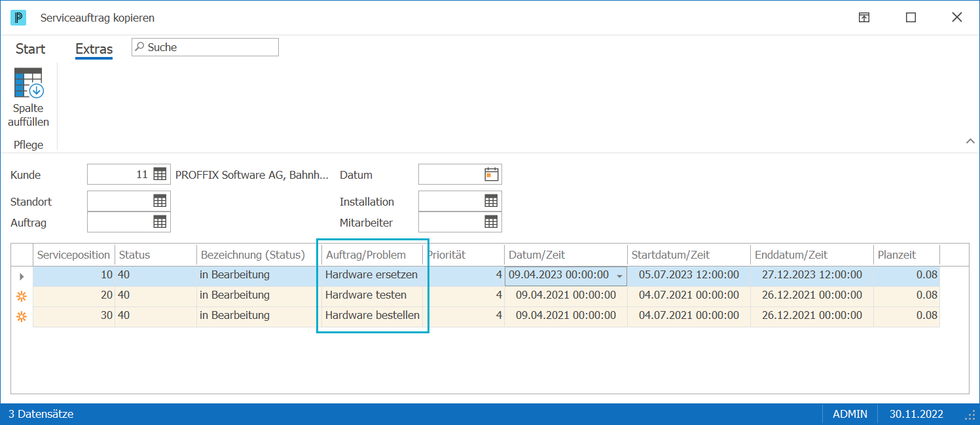Image resolution: width=980 pixels, height=425 pixels.
Task: Open the Auftrag lookup table icon
Action: (160, 222)
